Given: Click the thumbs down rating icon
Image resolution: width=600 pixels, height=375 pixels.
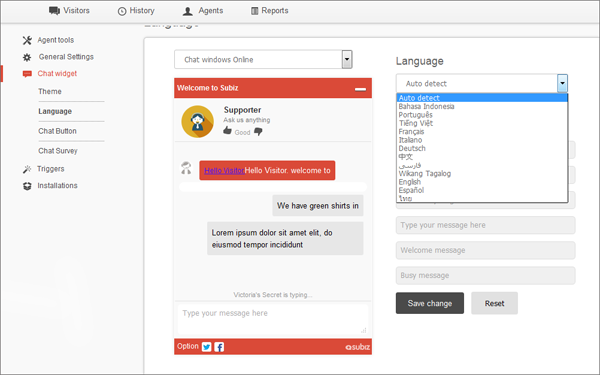Looking at the screenshot, I should click(258, 132).
